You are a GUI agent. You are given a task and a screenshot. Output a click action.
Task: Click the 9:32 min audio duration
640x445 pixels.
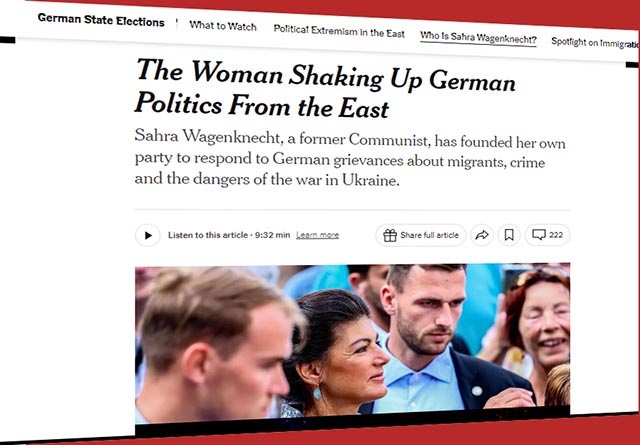pos(272,235)
